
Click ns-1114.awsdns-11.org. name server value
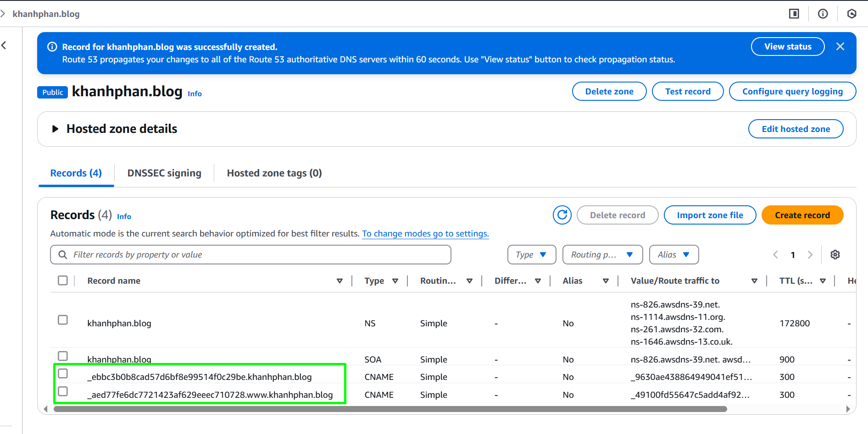(678, 317)
